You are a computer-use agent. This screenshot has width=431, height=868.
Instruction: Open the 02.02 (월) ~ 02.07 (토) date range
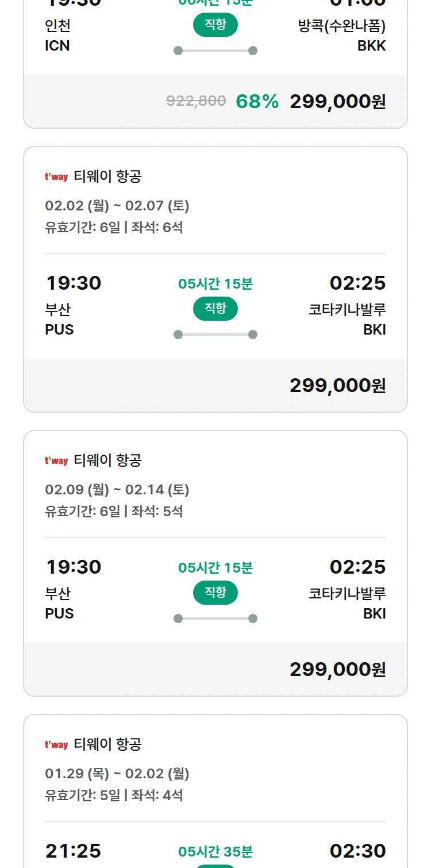coord(117,206)
